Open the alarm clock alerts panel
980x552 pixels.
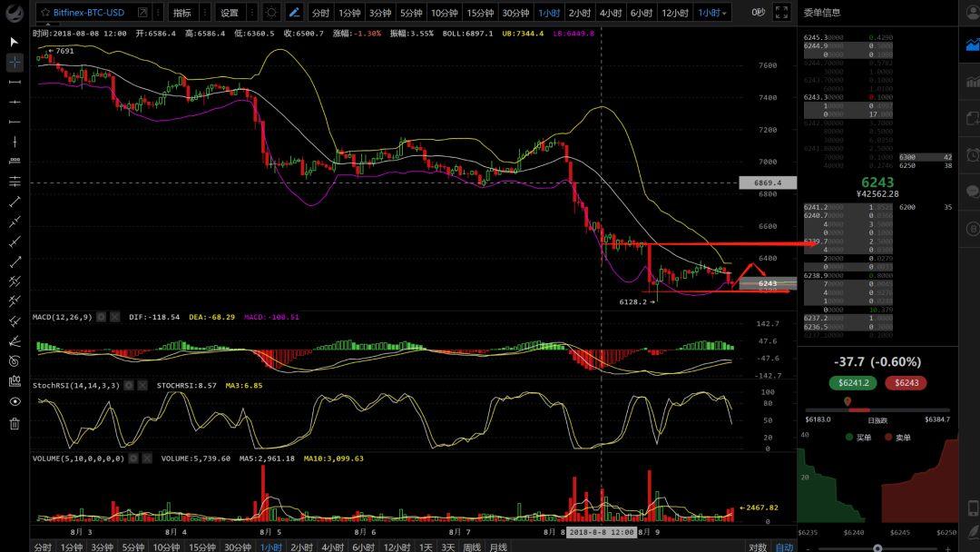pyautogui.click(x=973, y=154)
